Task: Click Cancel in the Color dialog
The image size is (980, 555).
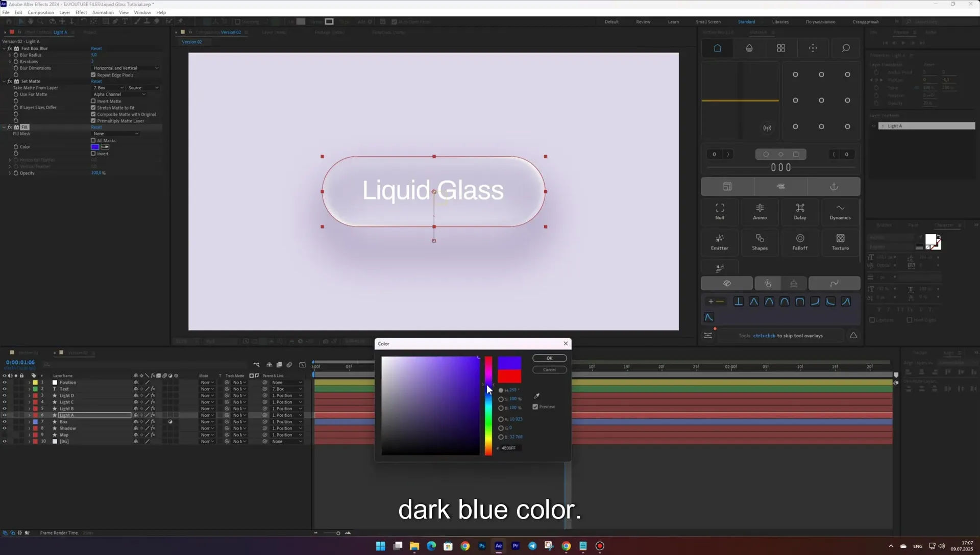Action: [549, 370]
